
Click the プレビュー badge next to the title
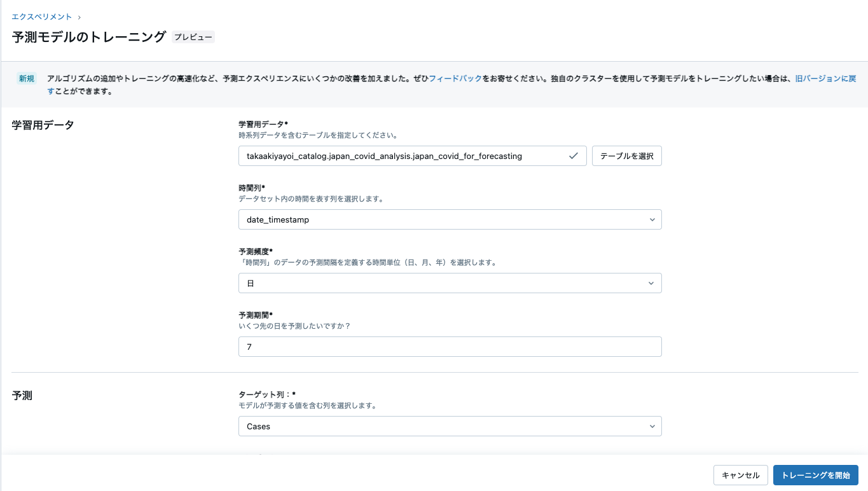click(194, 37)
